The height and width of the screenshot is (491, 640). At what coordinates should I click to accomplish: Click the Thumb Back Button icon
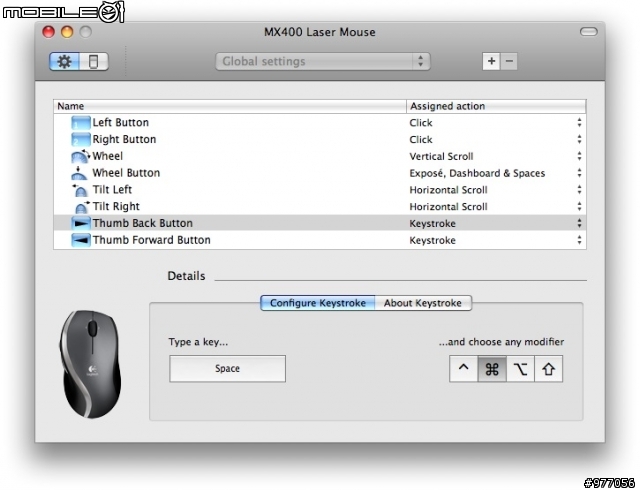[80, 223]
